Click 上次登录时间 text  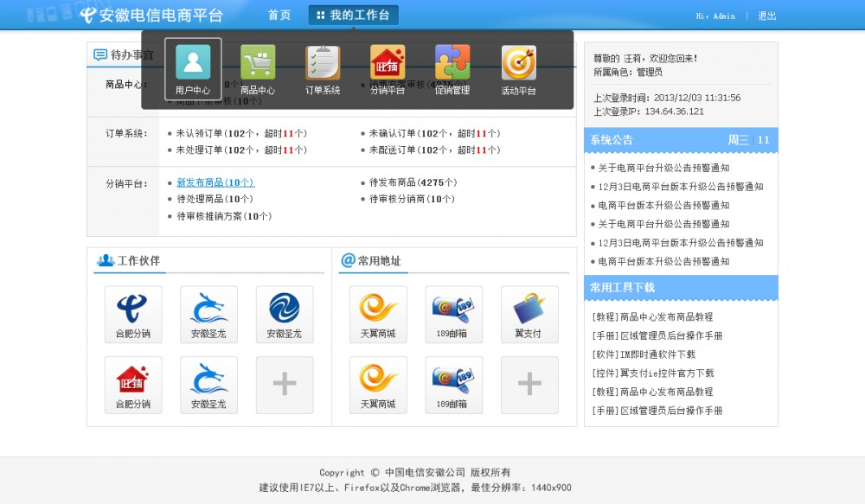coord(667,98)
